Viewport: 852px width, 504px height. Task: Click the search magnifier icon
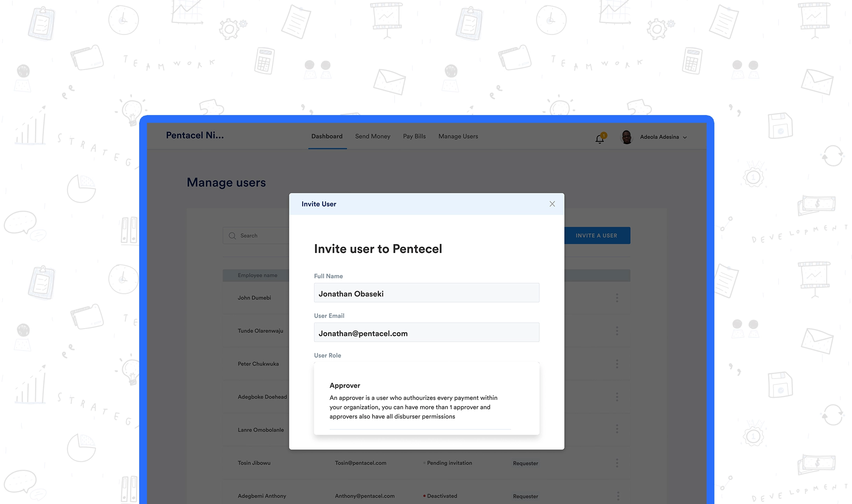[x=232, y=236]
